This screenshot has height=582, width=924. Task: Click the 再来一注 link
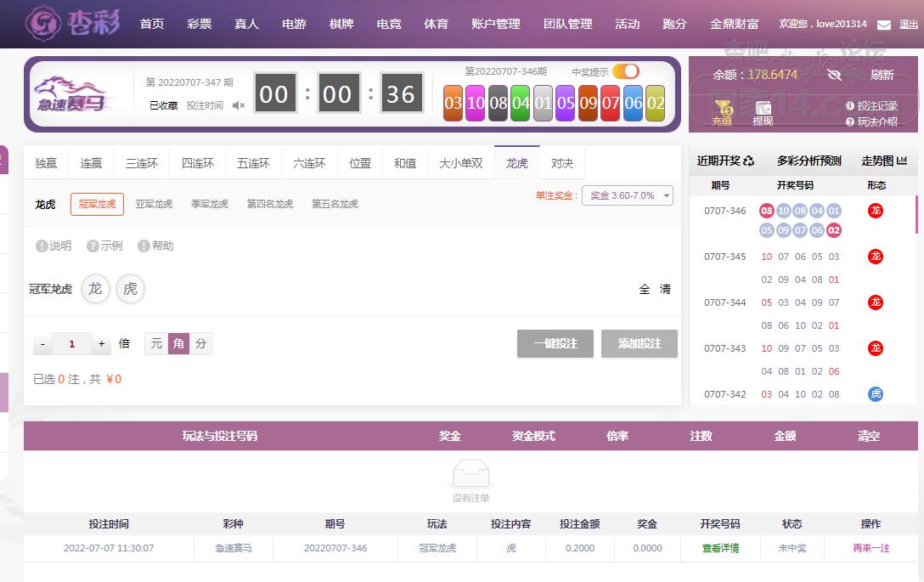[x=870, y=548]
